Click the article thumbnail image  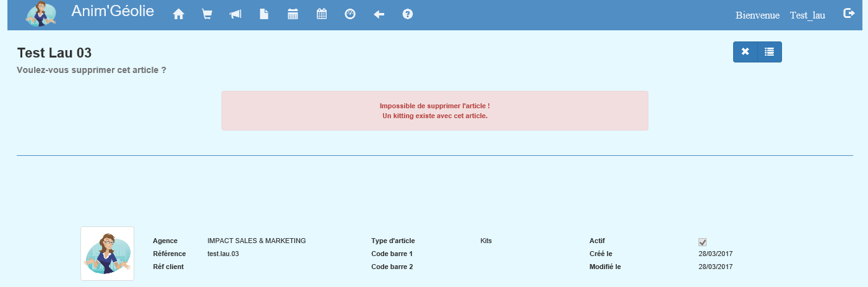click(107, 254)
